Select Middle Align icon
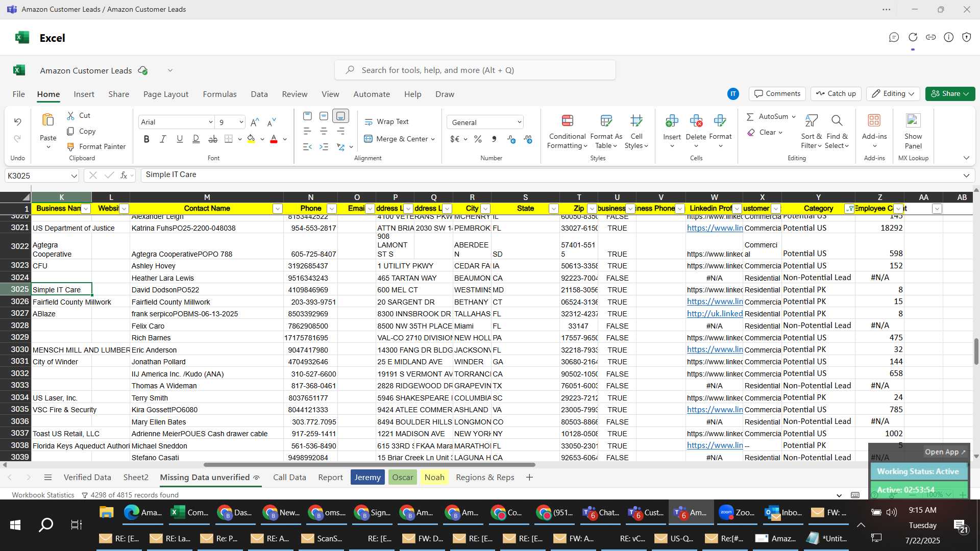The width and height of the screenshot is (980, 551). (x=324, y=116)
